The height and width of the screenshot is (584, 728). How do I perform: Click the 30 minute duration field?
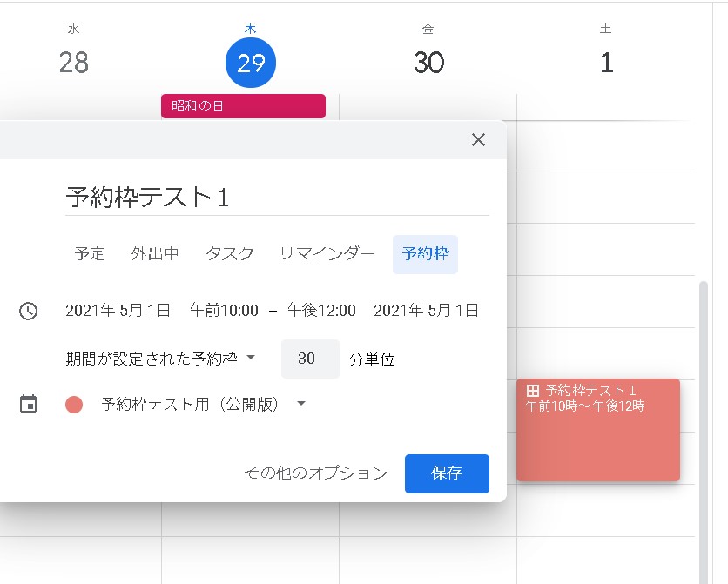(x=310, y=359)
